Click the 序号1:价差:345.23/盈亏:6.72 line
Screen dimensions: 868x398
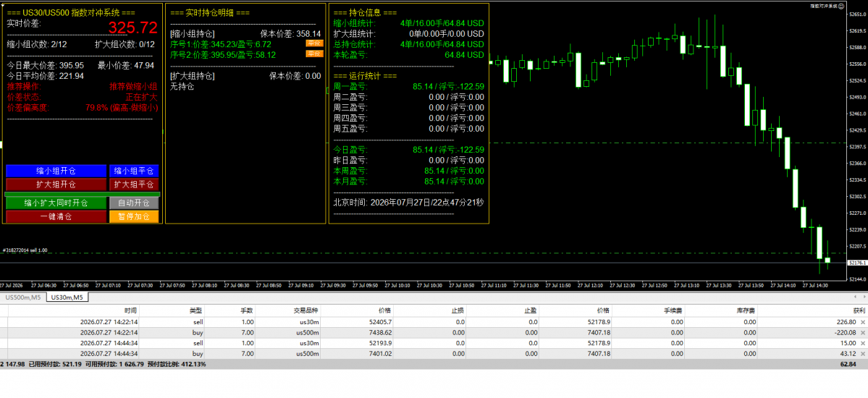pyautogui.click(x=221, y=44)
